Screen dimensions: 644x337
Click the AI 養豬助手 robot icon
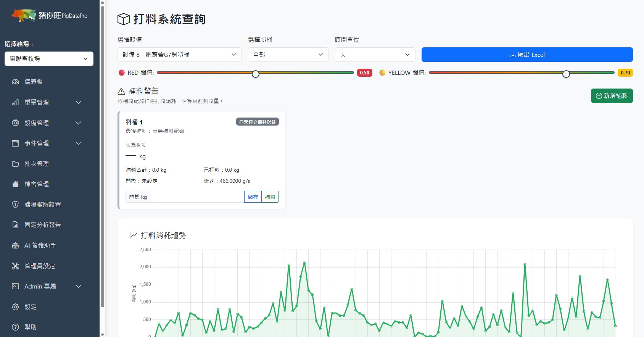click(x=15, y=245)
